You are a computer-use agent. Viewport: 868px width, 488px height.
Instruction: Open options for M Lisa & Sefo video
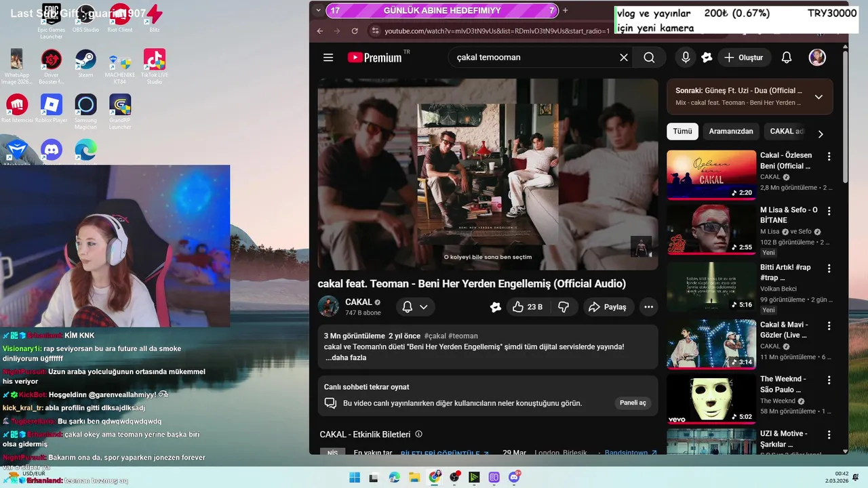pyautogui.click(x=829, y=211)
